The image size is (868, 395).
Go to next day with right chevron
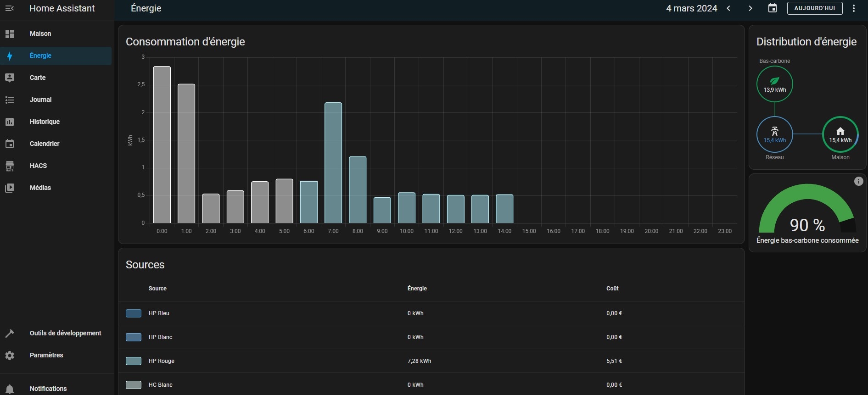(x=750, y=8)
